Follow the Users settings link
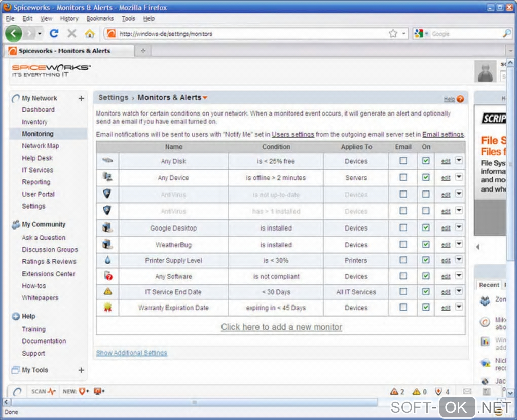The image size is (517, 420). [293, 134]
